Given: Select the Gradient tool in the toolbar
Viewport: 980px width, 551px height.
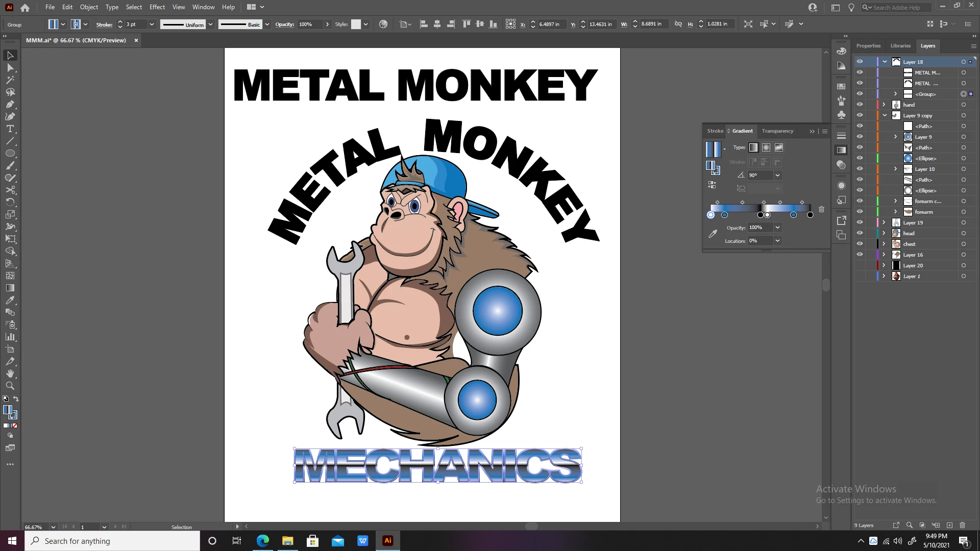Looking at the screenshot, I should point(10,288).
